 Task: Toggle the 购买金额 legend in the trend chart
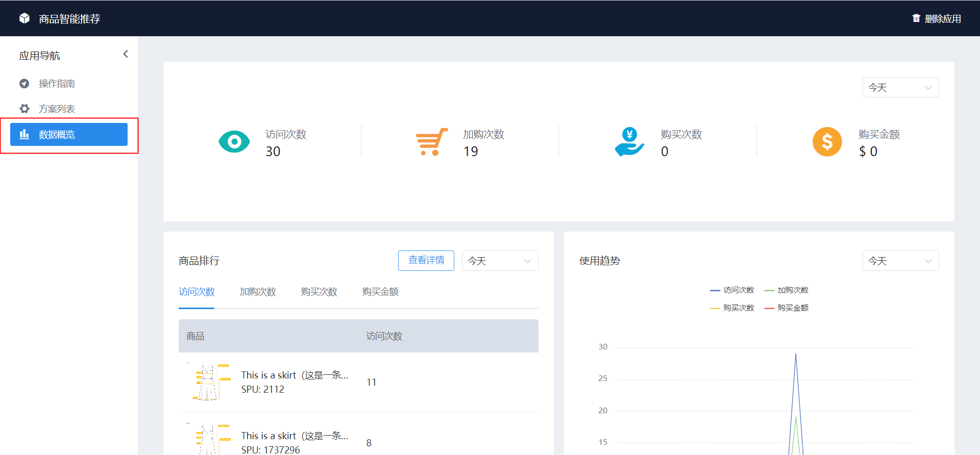click(786, 308)
